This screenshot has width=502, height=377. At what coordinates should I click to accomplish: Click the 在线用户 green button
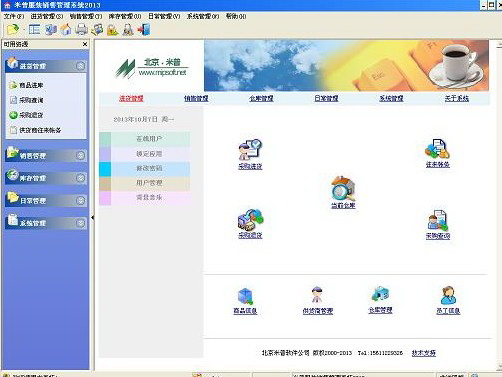145,139
